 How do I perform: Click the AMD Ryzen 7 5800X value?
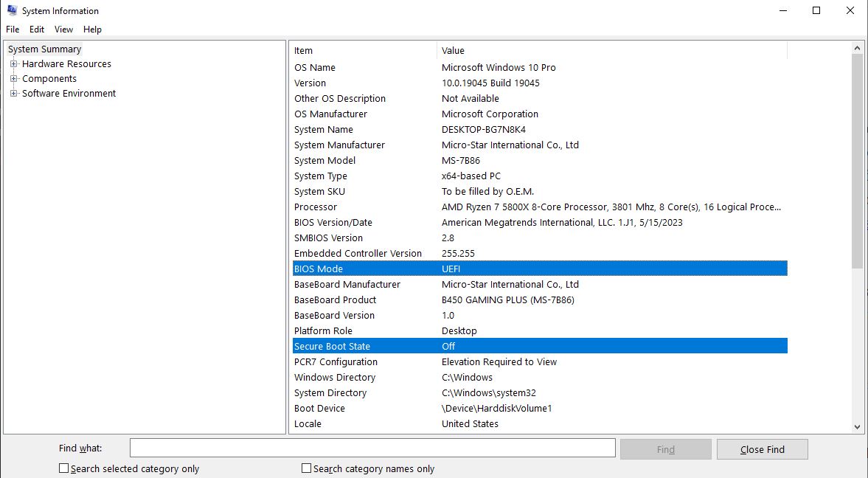[611, 207]
